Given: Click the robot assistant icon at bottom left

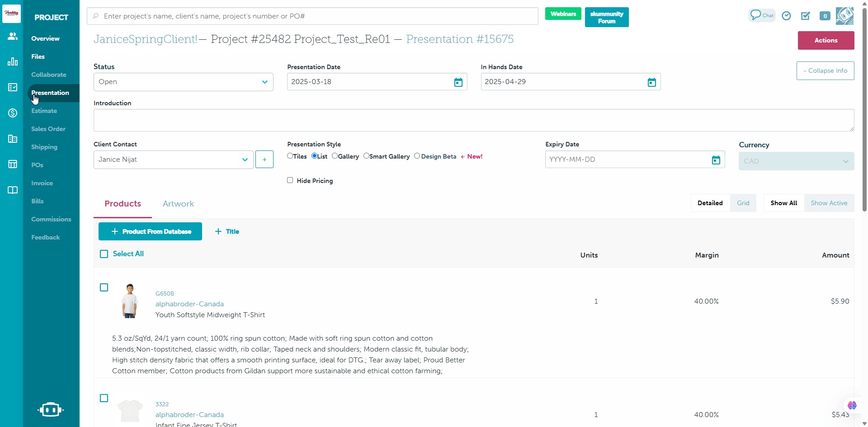Looking at the screenshot, I should (x=51, y=409).
